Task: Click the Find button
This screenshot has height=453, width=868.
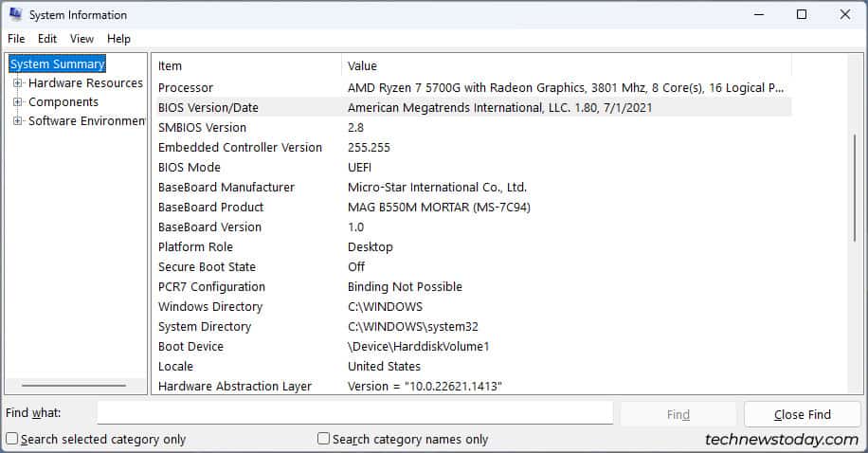Action: click(x=678, y=414)
